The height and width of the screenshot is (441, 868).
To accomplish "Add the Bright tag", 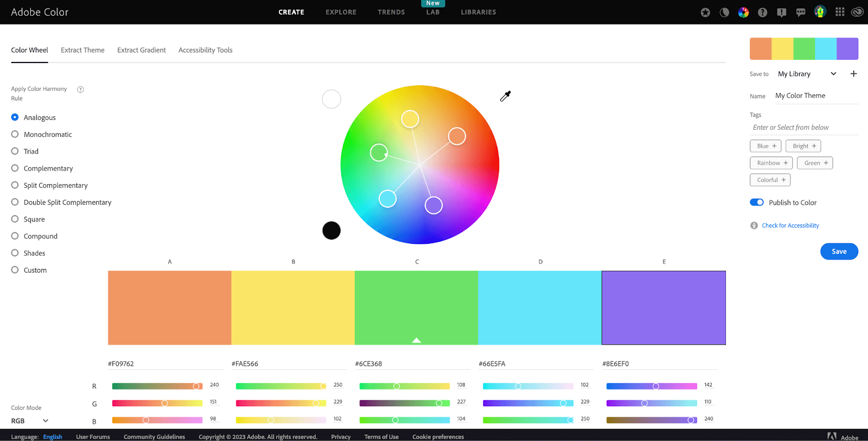I will coord(803,146).
